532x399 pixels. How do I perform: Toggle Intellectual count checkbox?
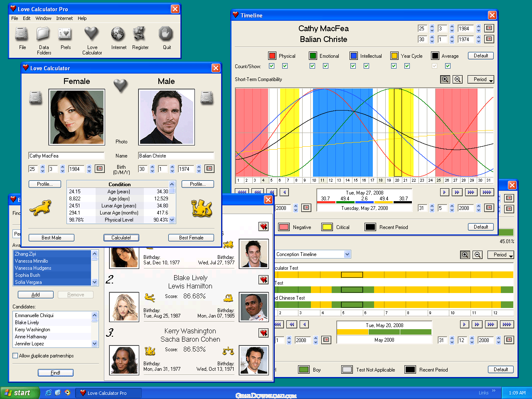coord(353,66)
